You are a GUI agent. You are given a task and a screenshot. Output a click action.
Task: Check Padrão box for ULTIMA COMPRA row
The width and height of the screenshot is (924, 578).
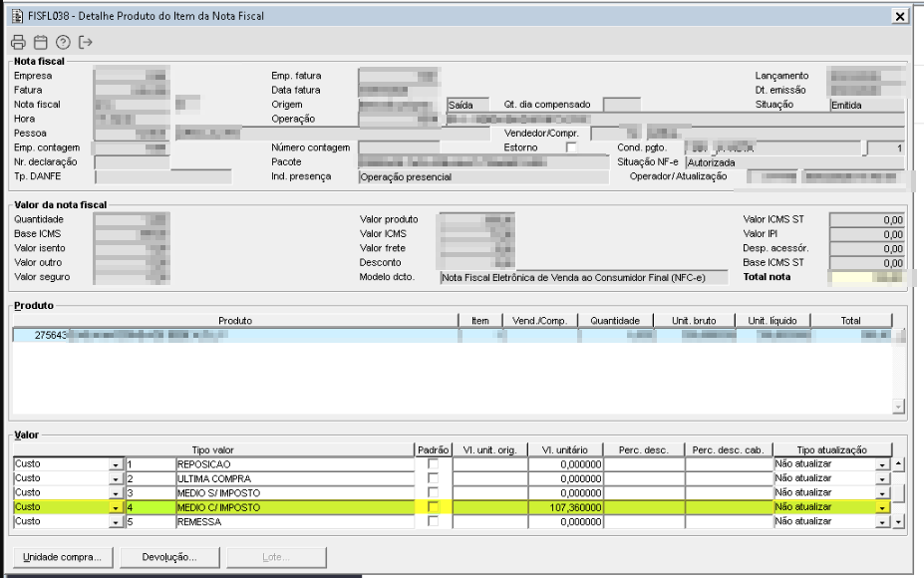434,478
